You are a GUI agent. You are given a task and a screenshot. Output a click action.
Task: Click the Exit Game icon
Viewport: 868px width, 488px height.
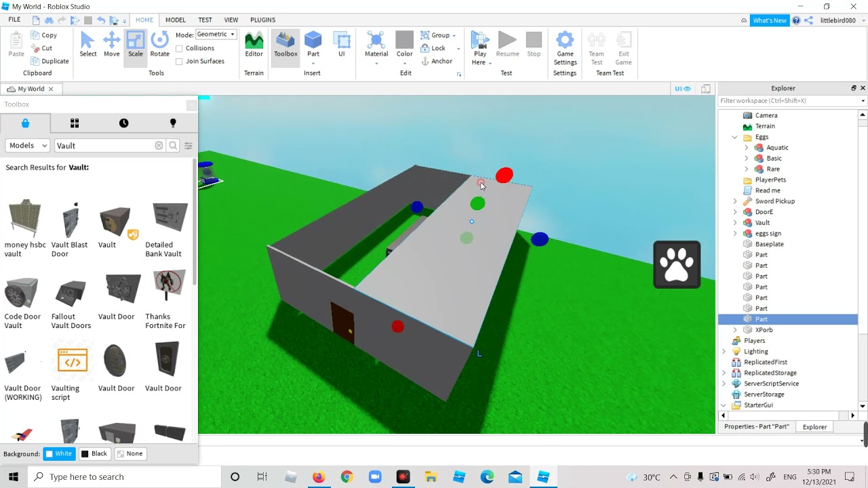point(623,47)
